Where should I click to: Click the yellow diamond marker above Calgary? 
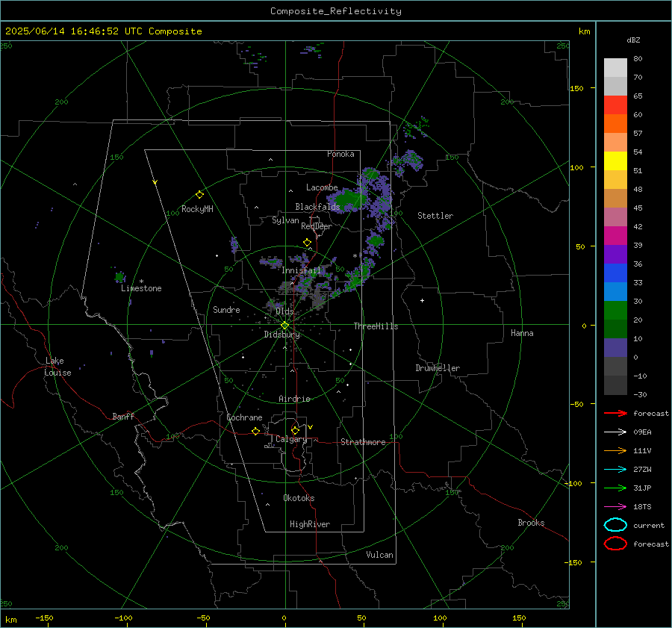click(x=295, y=430)
